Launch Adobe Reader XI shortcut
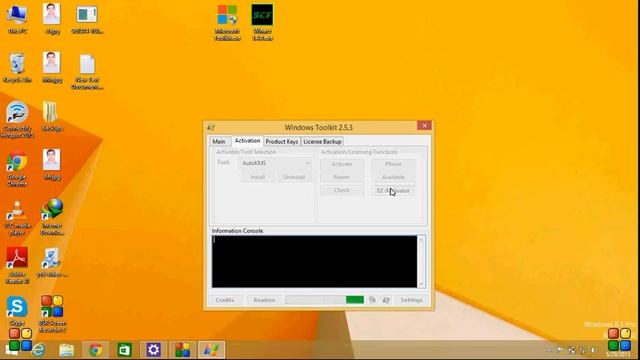Viewport: 640px width, 360px height. click(17, 265)
